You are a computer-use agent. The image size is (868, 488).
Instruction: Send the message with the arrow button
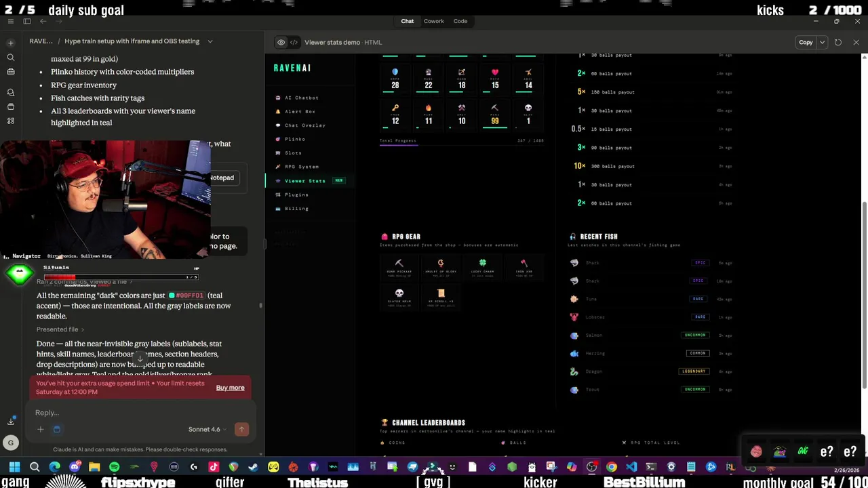click(x=241, y=429)
